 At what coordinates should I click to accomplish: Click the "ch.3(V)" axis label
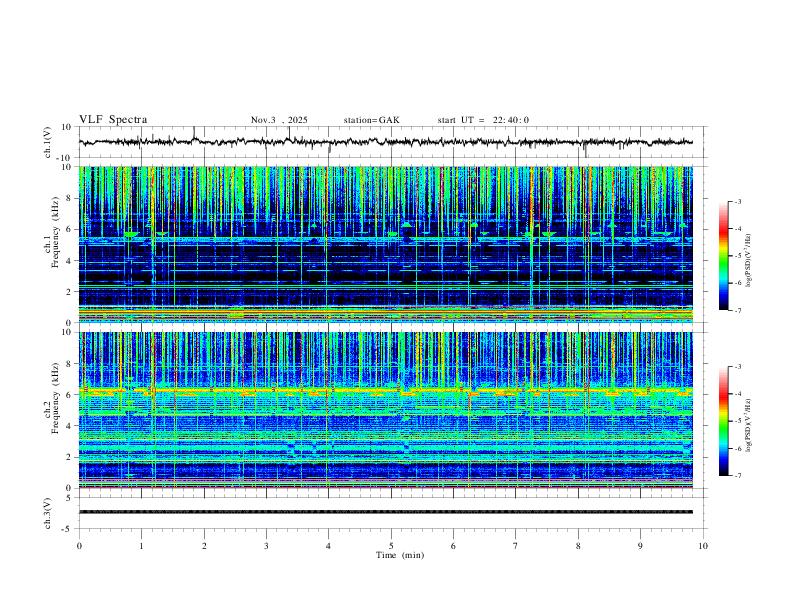[x=48, y=513]
